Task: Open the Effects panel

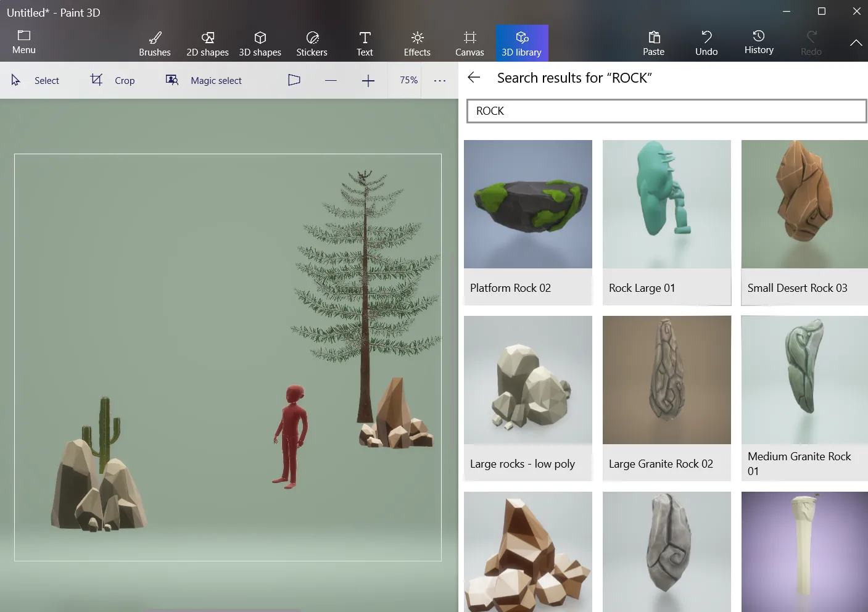Action: point(416,43)
